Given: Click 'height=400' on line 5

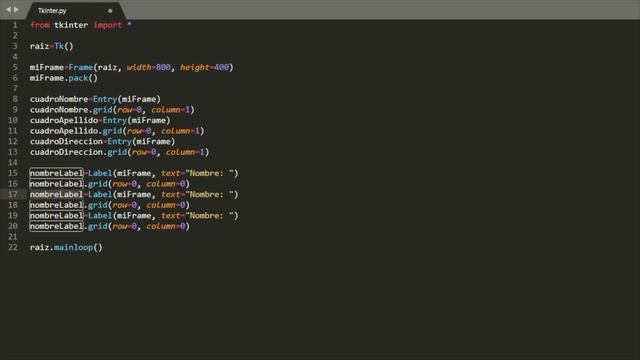Looking at the screenshot, I should [x=204, y=67].
